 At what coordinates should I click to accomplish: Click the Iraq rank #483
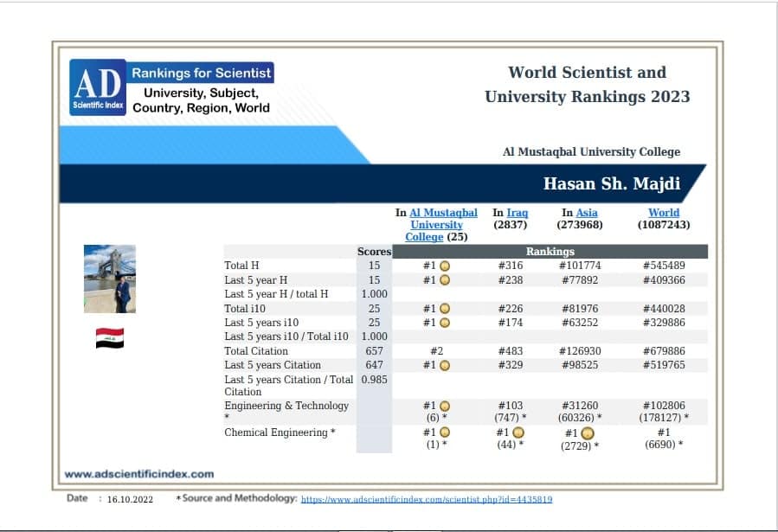tap(511, 351)
